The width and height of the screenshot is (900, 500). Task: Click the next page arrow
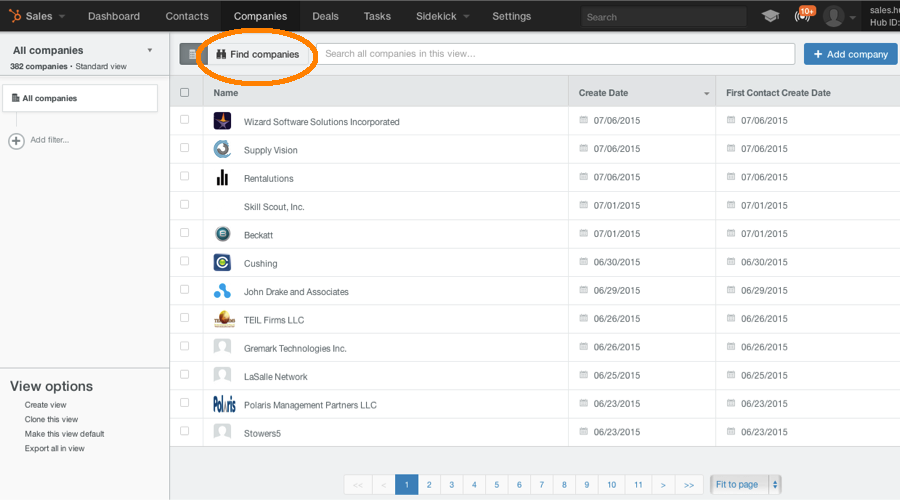[x=663, y=485]
